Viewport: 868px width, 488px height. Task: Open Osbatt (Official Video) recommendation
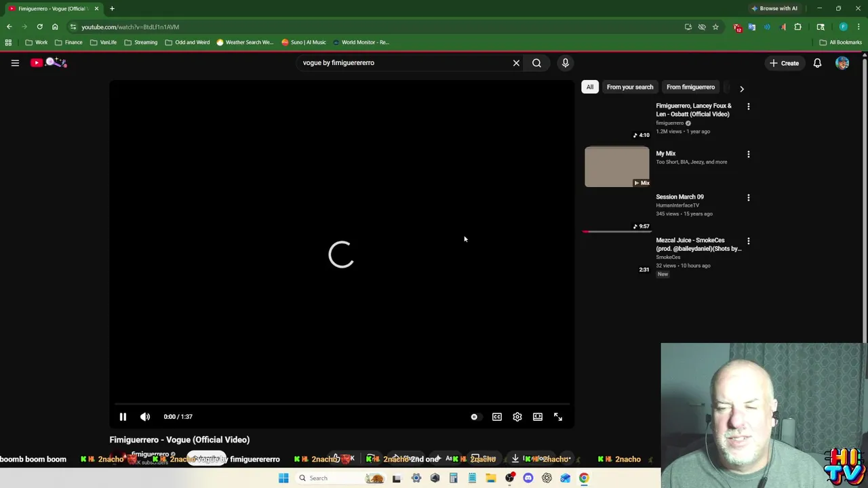point(694,110)
